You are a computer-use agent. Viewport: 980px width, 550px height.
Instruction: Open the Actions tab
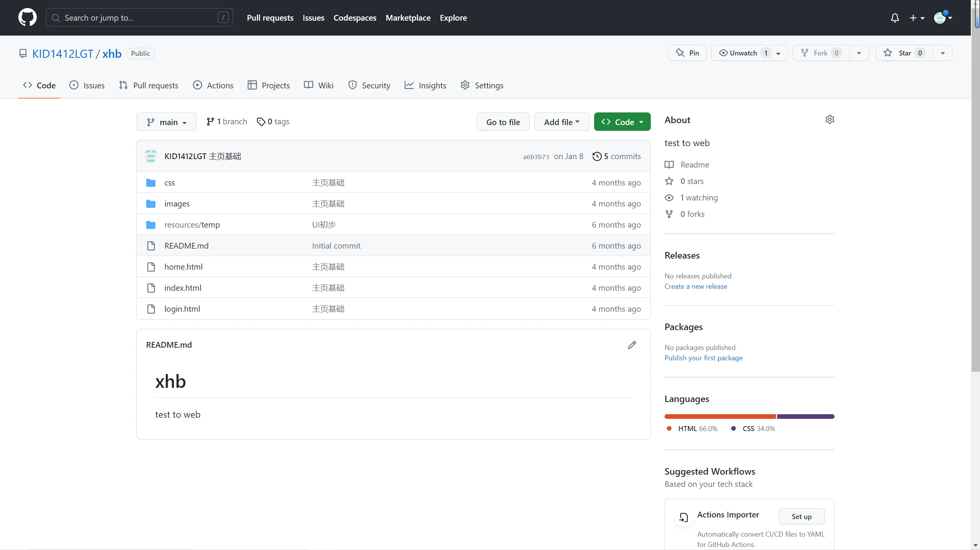pyautogui.click(x=213, y=86)
